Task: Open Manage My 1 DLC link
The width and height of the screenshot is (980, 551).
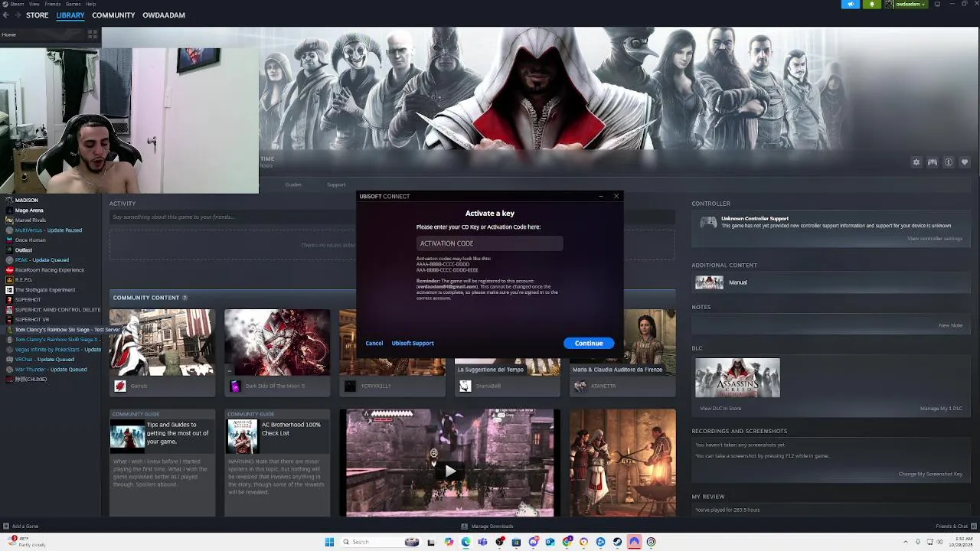Action: click(x=941, y=409)
